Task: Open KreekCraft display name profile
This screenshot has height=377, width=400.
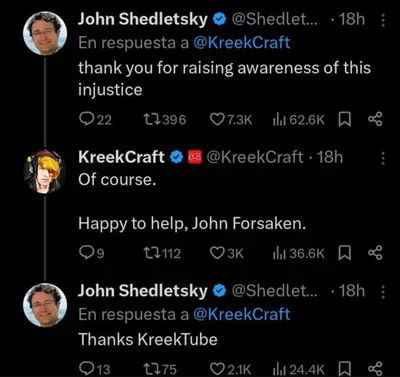Action: (121, 157)
